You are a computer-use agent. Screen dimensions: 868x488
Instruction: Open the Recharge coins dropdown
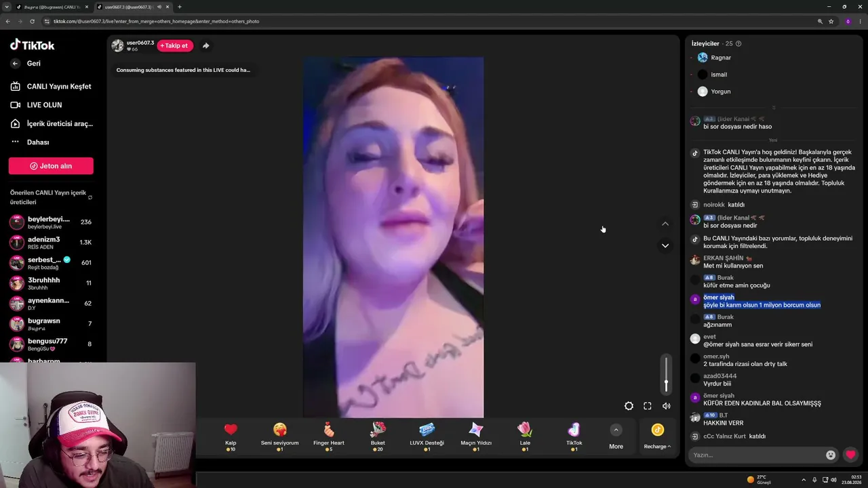[657, 436]
